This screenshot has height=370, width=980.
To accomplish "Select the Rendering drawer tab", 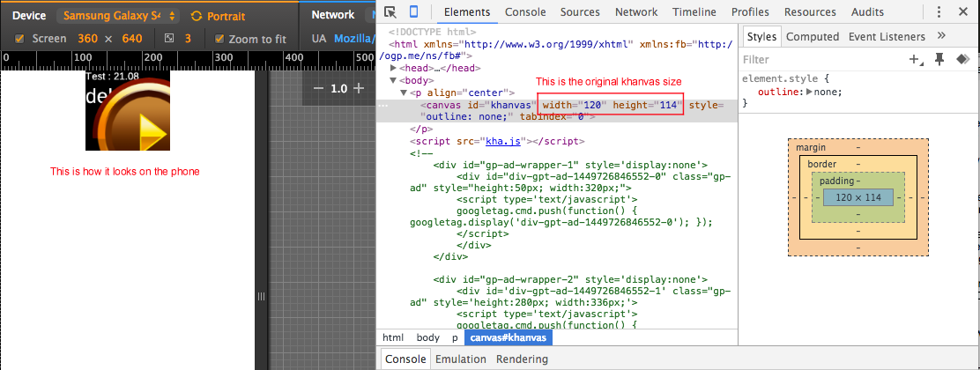I will [x=522, y=359].
